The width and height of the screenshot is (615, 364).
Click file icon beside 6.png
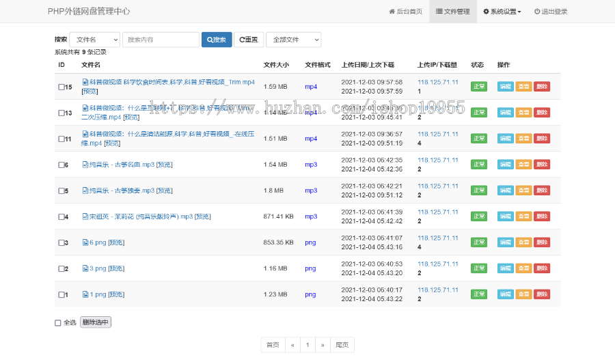85,242
